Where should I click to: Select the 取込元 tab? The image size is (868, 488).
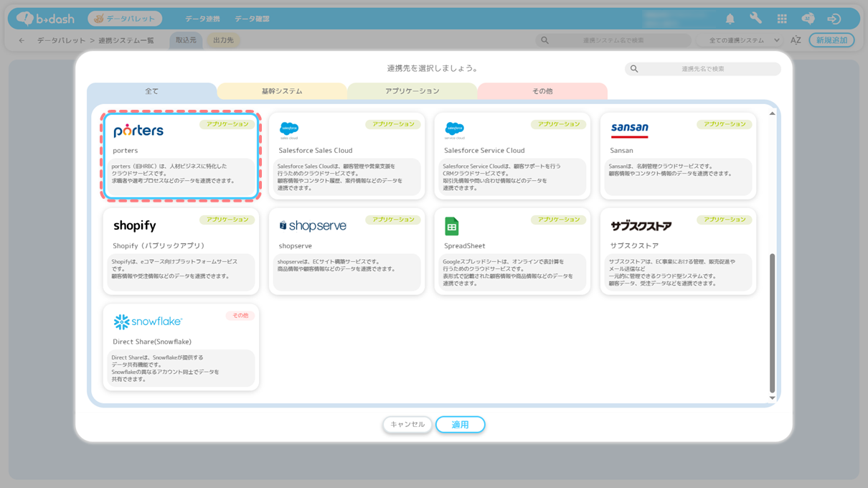coord(186,40)
